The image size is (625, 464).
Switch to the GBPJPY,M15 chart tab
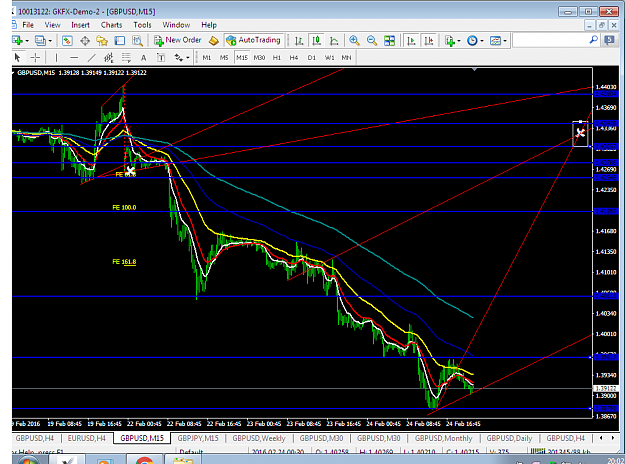click(198, 438)
